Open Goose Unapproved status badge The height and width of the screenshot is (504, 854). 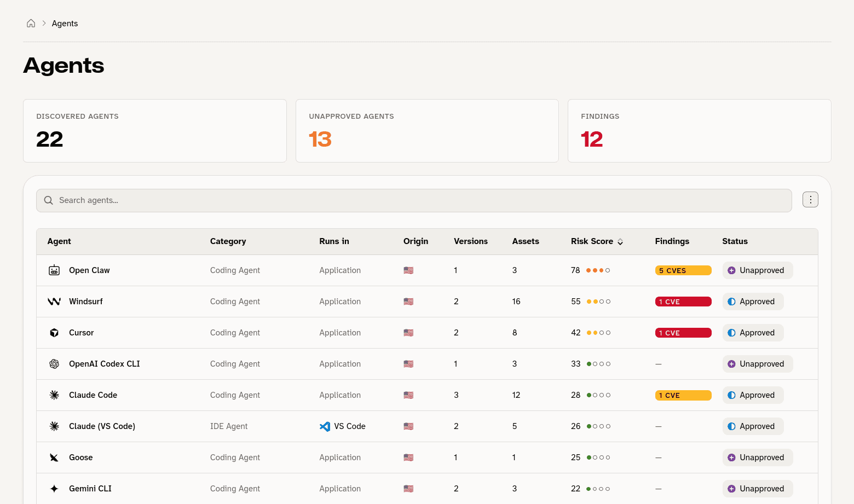[x=758, y=457]
